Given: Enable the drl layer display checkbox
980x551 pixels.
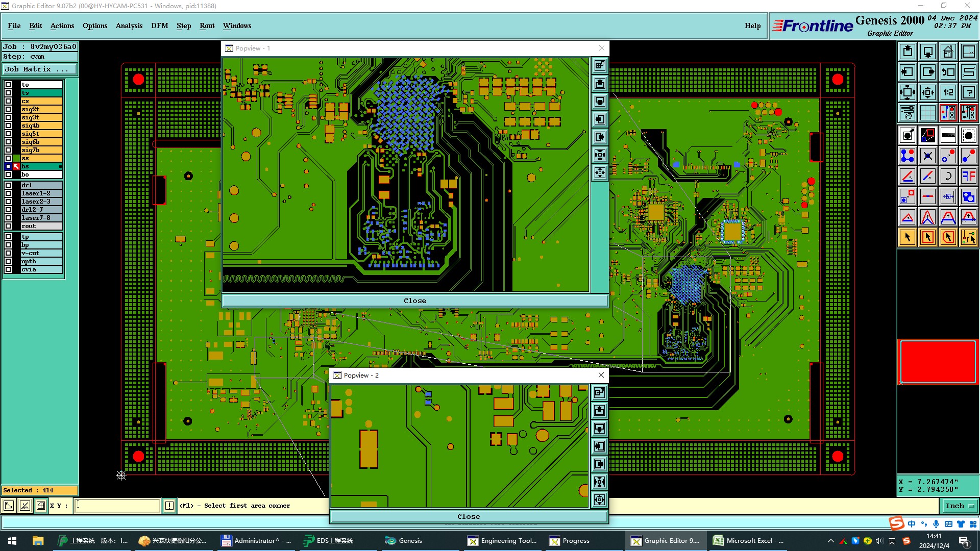Looking at the screenshot, I should click(8, 185).
